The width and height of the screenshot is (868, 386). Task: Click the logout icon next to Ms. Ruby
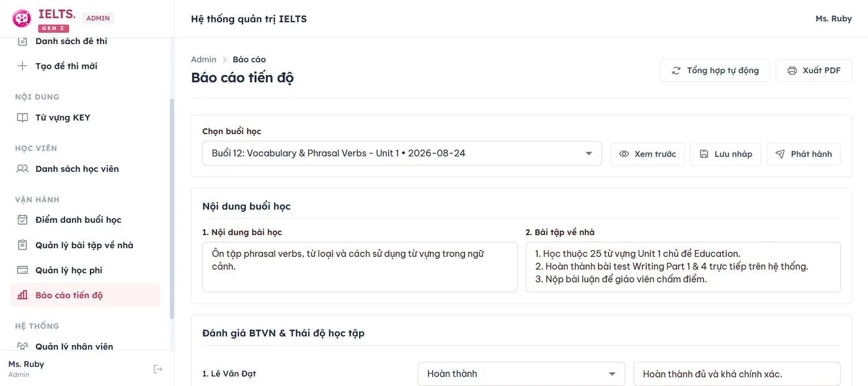(x=158, y=369)
